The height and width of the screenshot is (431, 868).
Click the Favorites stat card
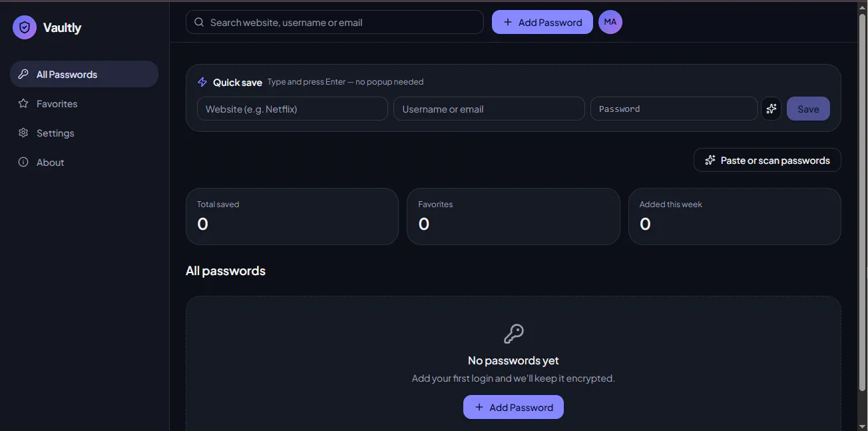(513, 216)
